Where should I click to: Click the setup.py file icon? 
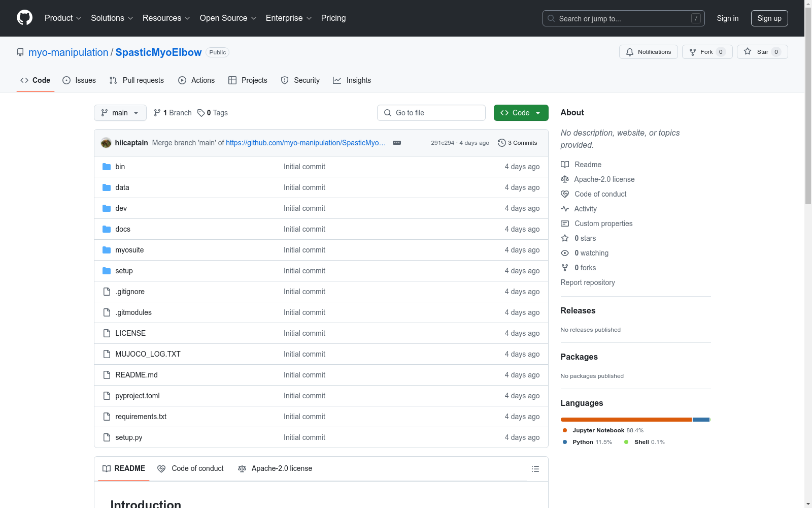click(x=107, y=437)
